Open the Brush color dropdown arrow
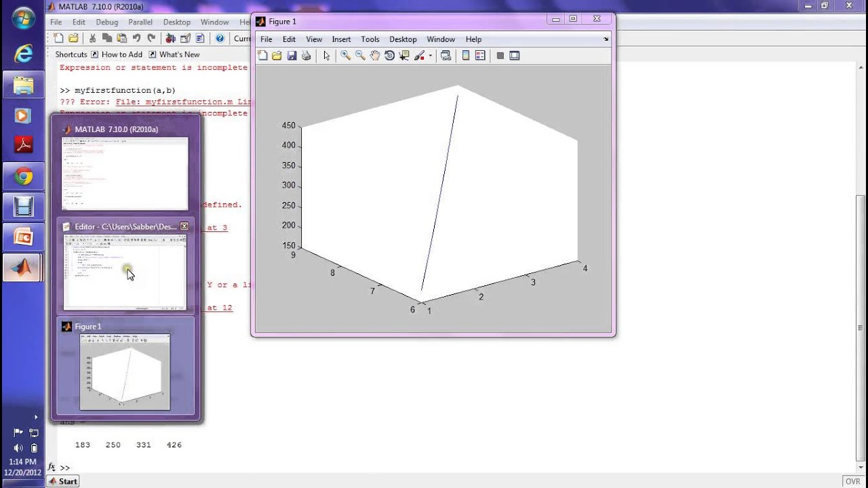 [430, 56]
